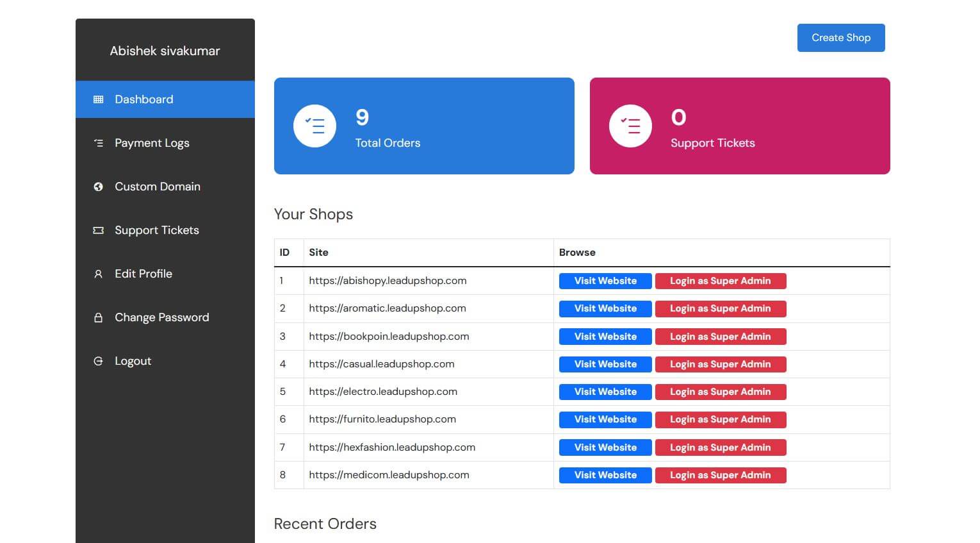Viewport: 980px width, 543px height.
Task: Login as Super Admin for aromatic shop
Action: pos(720,308)
